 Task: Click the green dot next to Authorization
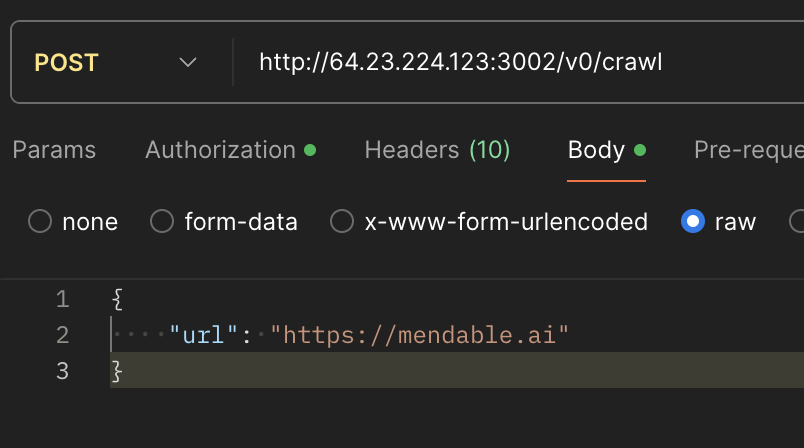[x=310, y=150]
